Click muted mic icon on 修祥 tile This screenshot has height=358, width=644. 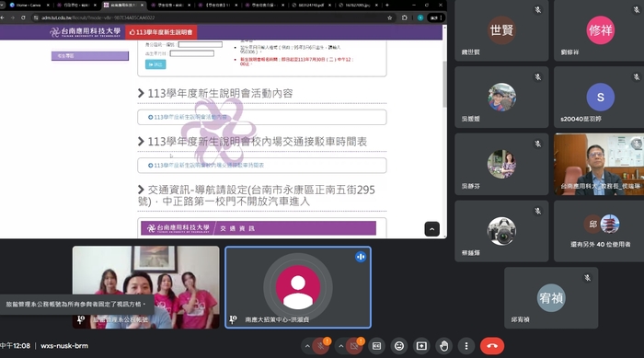(x=637, y=9)
